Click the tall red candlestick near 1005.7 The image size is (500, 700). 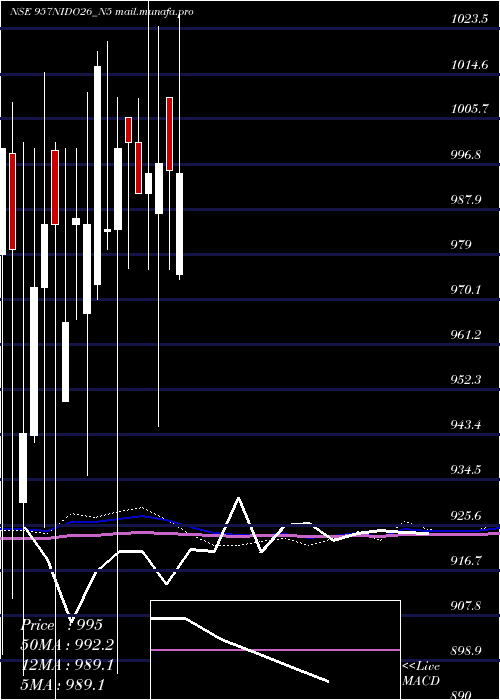(x=170, y=134)
